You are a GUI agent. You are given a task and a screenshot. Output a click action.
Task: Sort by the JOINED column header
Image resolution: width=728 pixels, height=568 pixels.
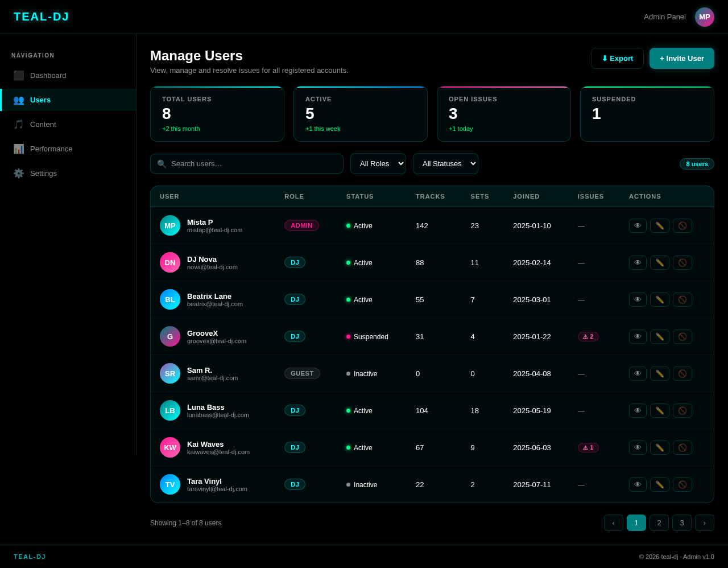pyautogui.click(x=526, y=196)
